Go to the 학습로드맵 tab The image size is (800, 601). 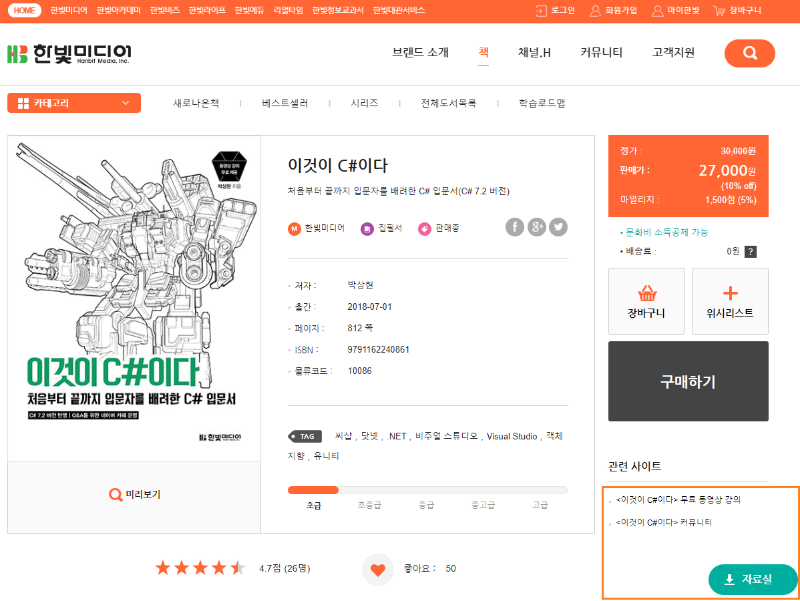[542, 103]
